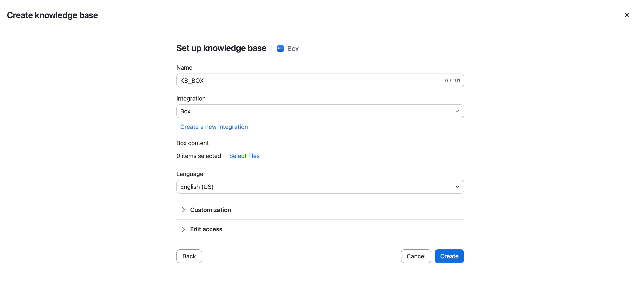644x292 pixels.
Task: Click the 0 items selected text
Action: 198,156
